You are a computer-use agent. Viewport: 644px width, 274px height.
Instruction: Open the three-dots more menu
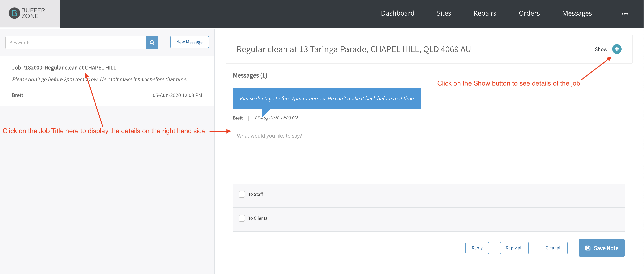624,14
